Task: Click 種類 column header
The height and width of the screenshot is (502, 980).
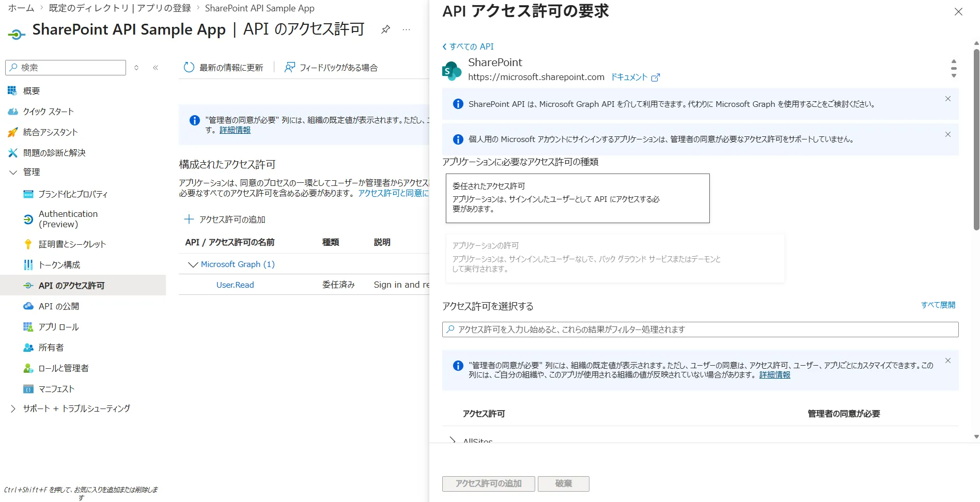Action: click(x=331, y=242)
